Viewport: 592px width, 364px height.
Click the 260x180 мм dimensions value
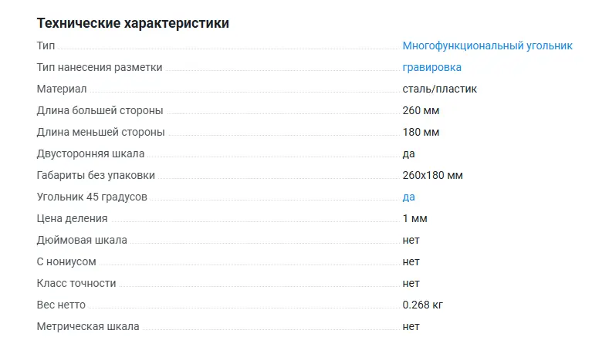[432, 176]
